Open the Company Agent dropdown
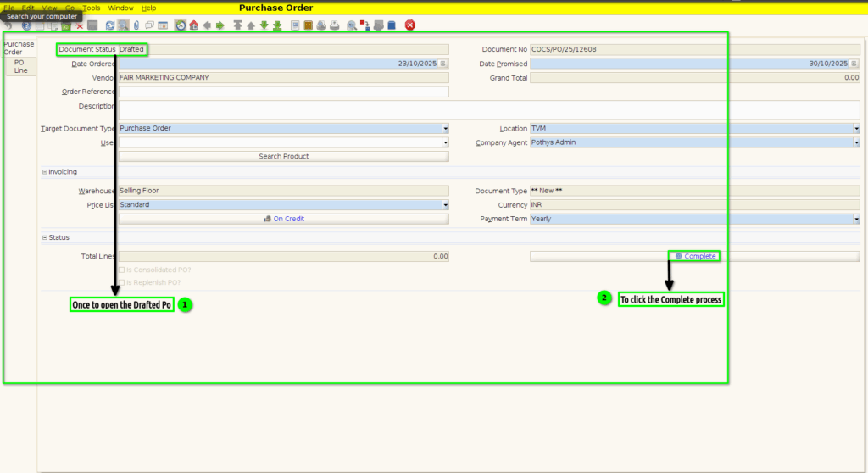Screen dimensions: 868x473 click(856, 143)
